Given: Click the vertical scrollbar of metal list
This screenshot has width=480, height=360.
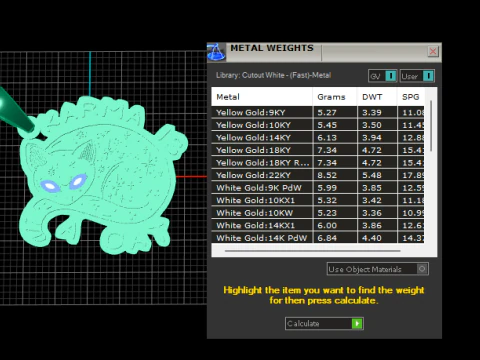Looking at the screenshot, I should point(431,126).
